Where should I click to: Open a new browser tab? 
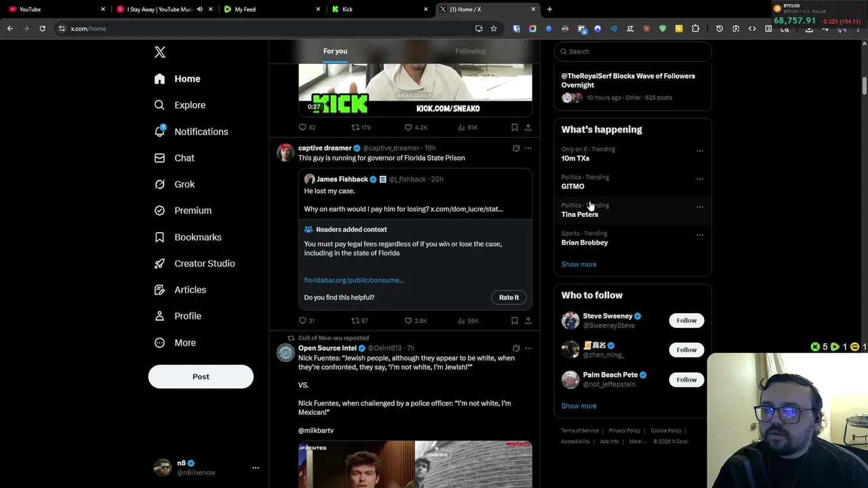tap(549, 9)
